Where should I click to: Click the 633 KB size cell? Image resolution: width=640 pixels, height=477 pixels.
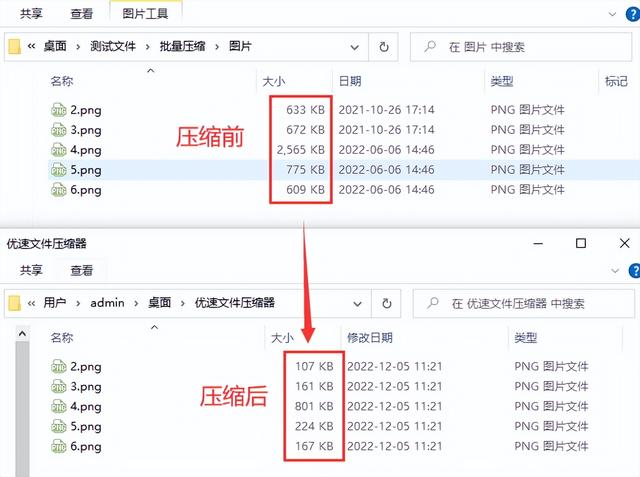click(305, 110)
